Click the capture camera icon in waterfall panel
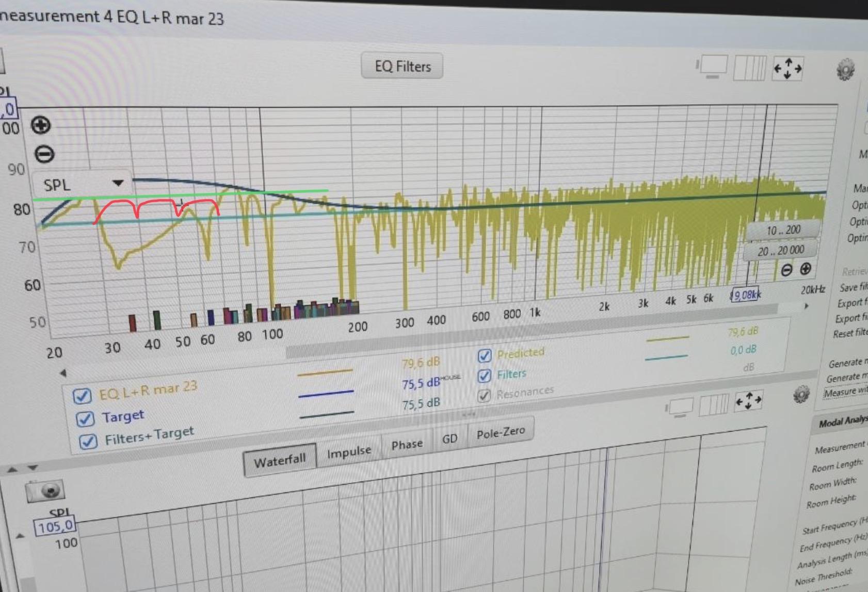The image size is (868, 592). tap(45, 490)
